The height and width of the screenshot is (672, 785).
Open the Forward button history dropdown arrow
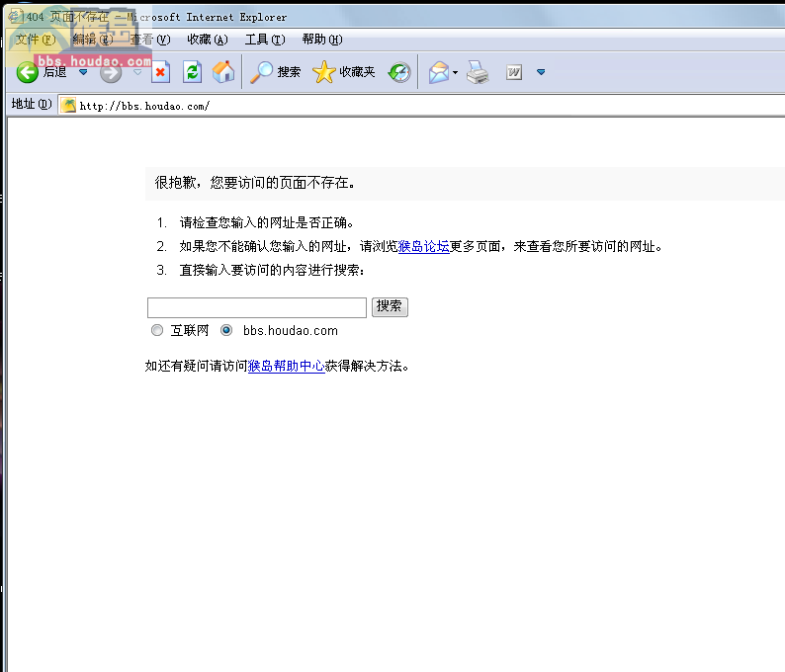[137, 72]
